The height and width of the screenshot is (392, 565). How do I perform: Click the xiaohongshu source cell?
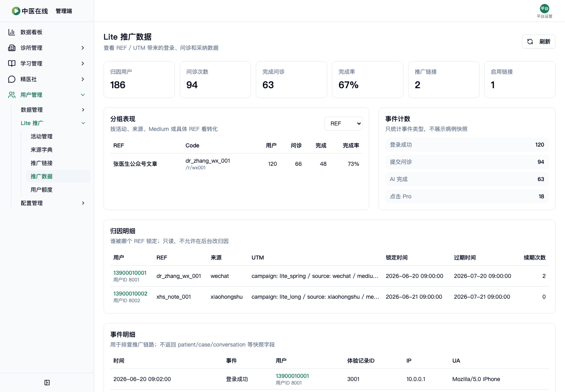(x=226, y=297)
